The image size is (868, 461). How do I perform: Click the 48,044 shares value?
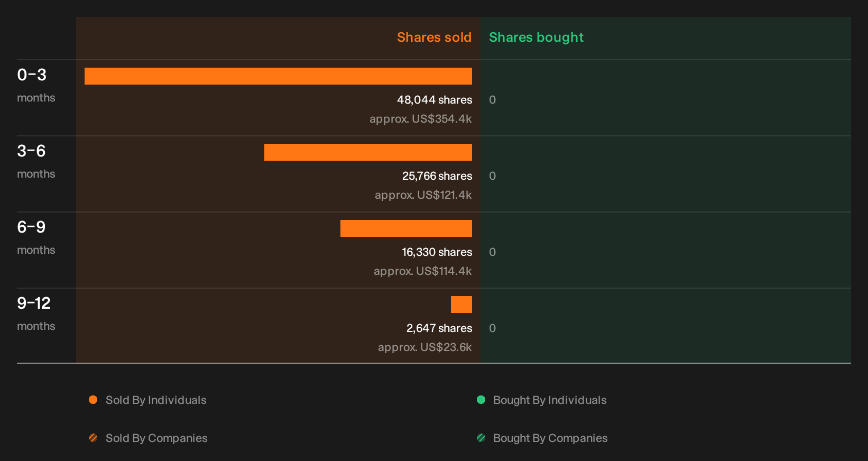coord(435,100)
